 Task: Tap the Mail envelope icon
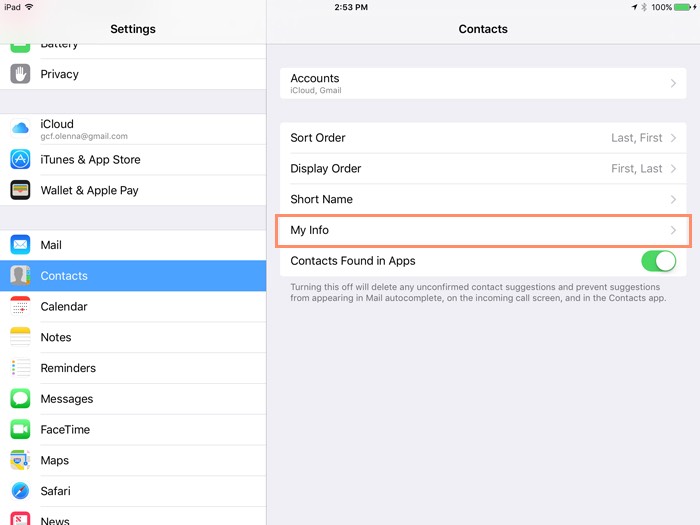(x=20, y=245)
